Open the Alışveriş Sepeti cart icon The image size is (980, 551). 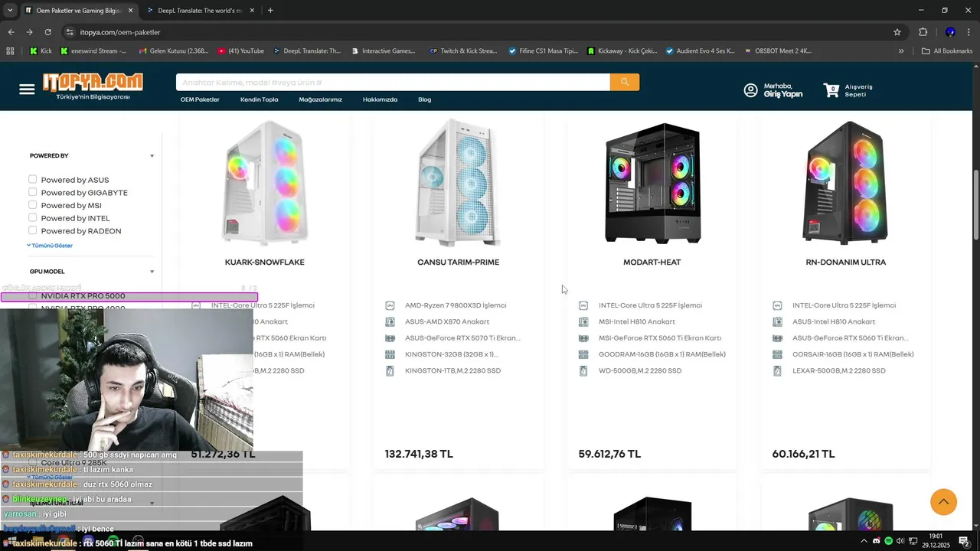pyautogui.click(x=831, y=90)
